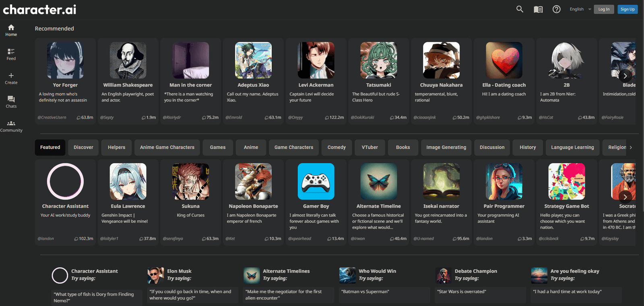Open the Anime category tab
The image size is (644, 306).
pos(251,148)
